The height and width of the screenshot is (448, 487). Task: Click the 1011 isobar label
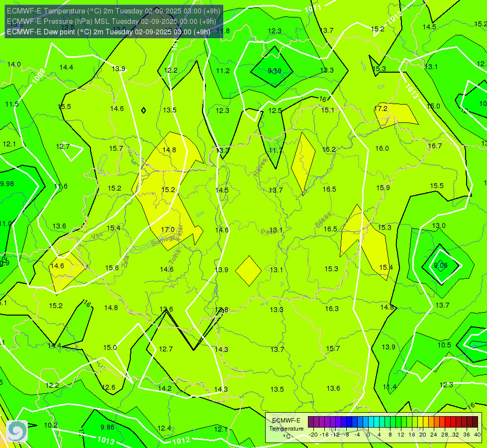click(313, 8)
